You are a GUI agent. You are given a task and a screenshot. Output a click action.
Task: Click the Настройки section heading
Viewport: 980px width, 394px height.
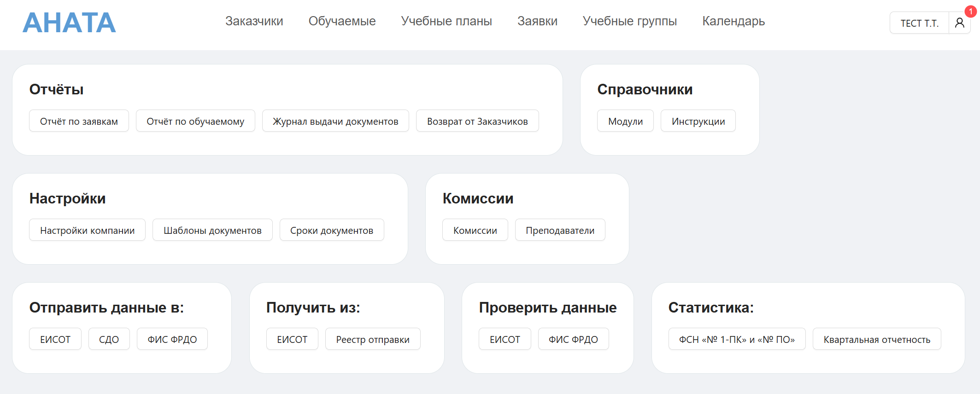point(67,198)
